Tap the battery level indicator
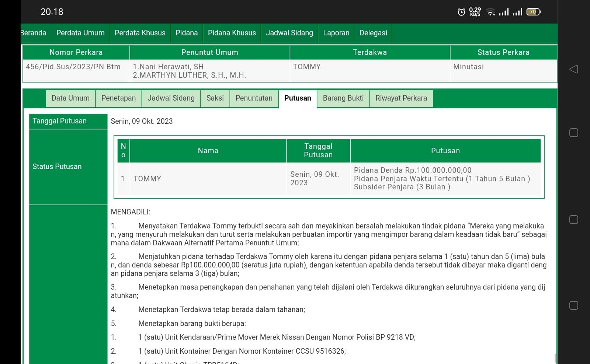 (533, 12)
